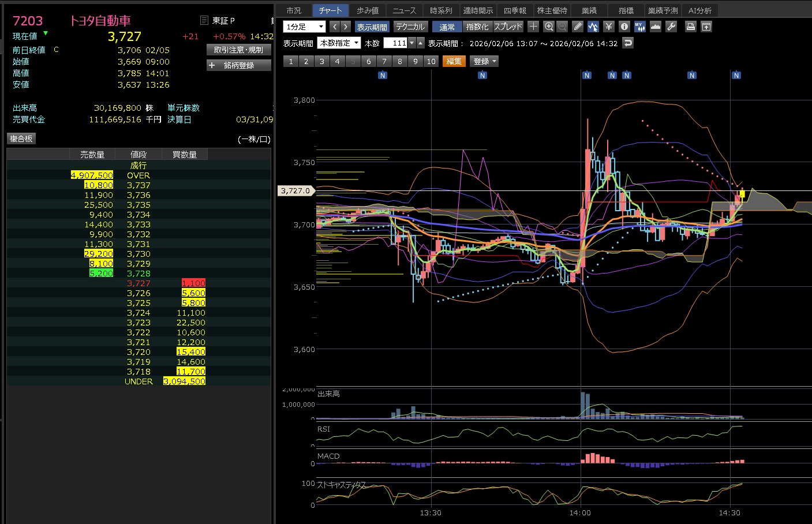
Task: Toggle 通常 normal chart mode
Action: point(447,27)
